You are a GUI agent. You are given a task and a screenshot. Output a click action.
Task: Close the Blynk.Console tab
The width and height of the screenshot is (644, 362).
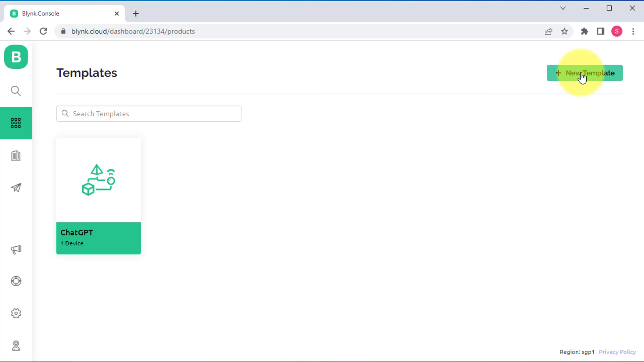(x=117, y=14)
